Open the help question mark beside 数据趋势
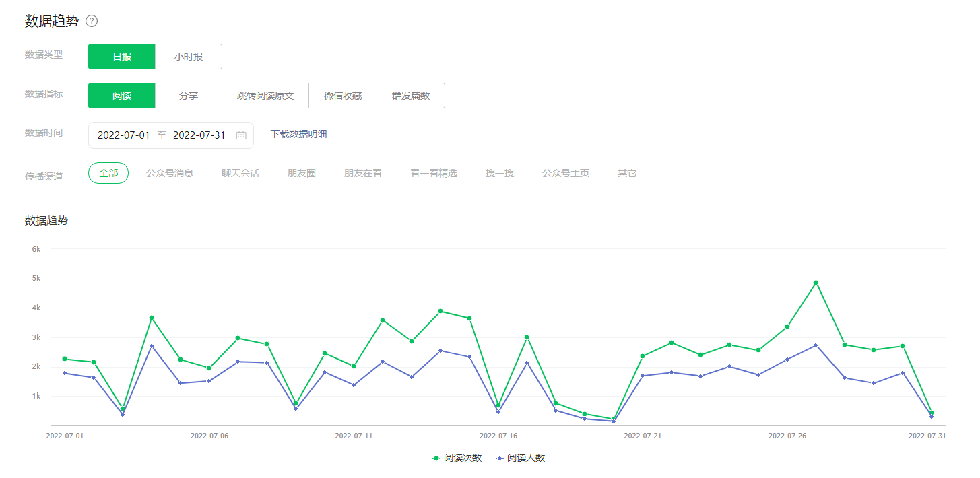This screenshot has height=478, width=980. 92,21
